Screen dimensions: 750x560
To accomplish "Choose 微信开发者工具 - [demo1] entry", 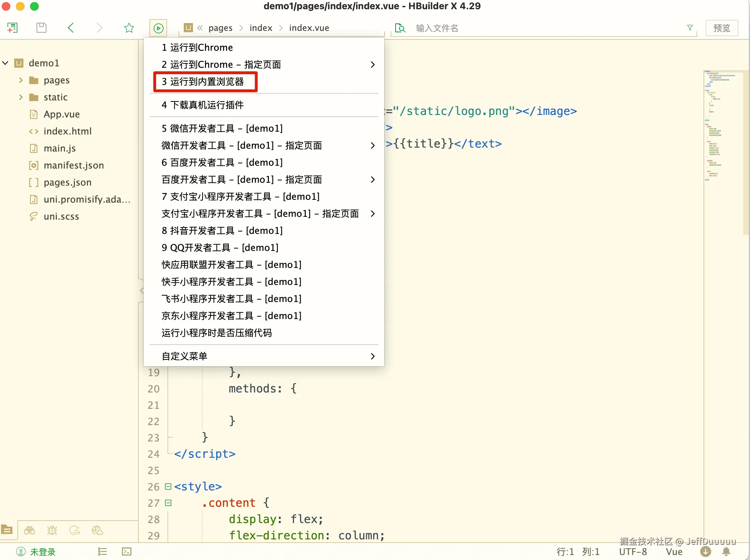I will tap(222, 128).
